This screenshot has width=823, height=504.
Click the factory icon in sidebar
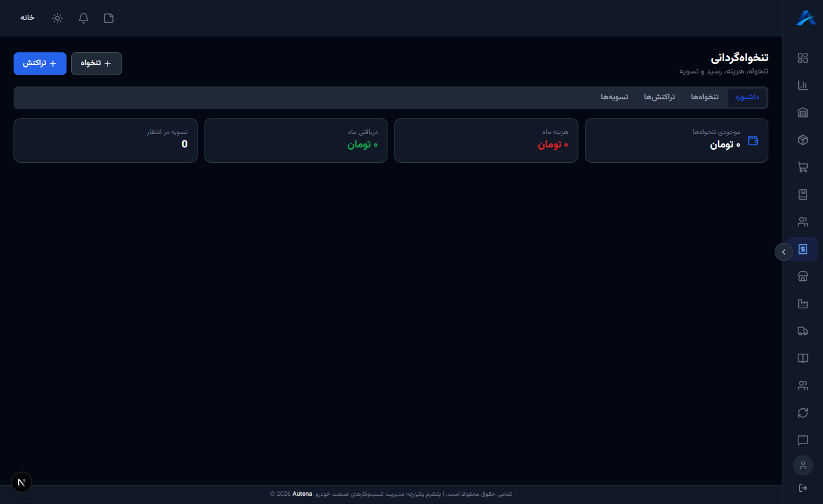(x=802, y=304)
